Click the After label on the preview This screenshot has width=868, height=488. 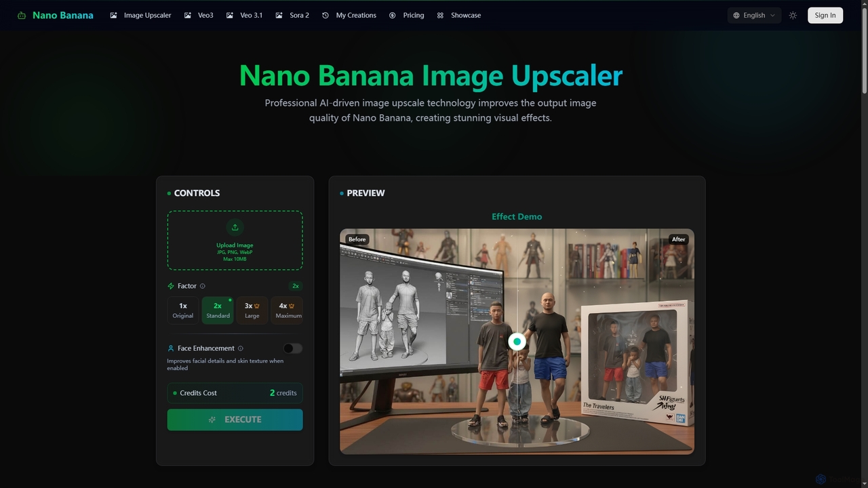(x=679, y=239)
